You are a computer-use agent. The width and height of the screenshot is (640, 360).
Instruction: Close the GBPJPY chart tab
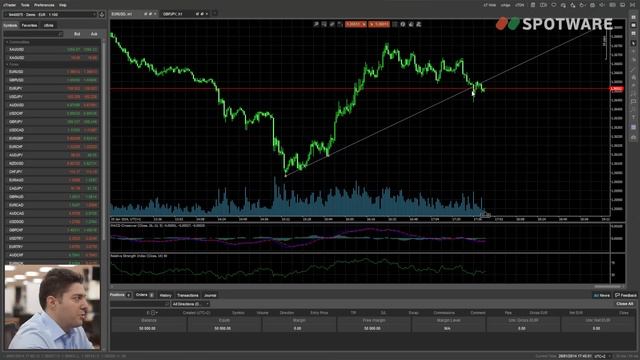(x=207, y=14)
